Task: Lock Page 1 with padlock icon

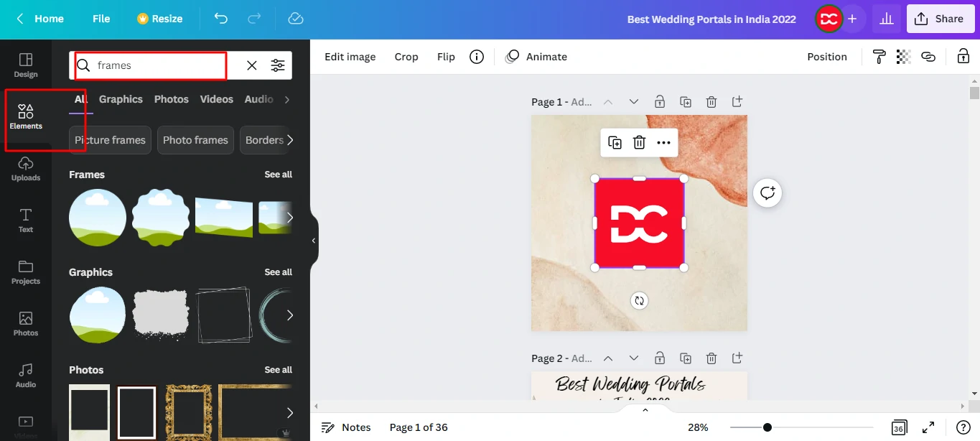Action: [x=660, y=101]
